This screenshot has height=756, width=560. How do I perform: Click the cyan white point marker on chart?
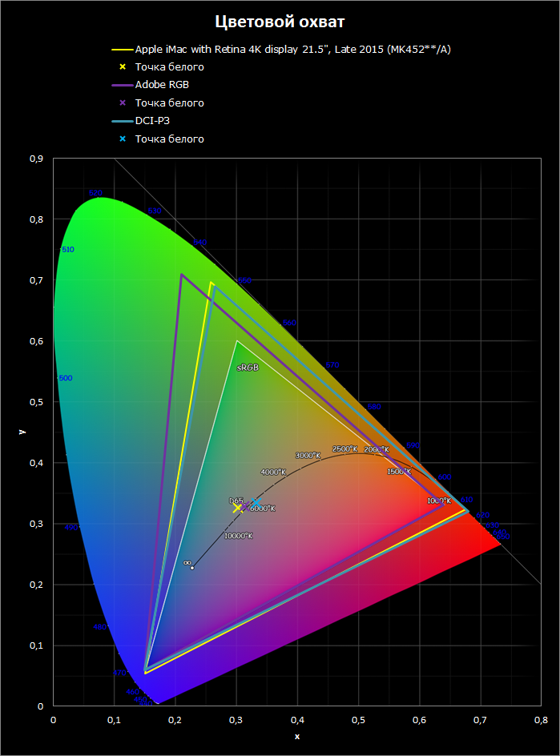click(256, 503)
